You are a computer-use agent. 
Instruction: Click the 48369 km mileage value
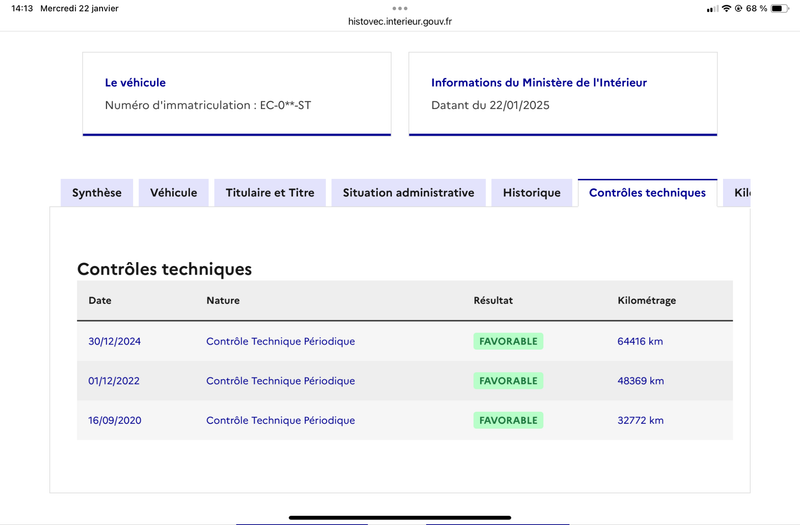click(641, 381)
